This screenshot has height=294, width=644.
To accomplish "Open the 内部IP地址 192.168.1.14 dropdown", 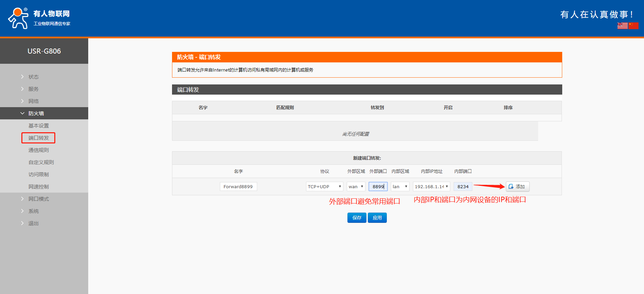I will [x=431, y=187].
